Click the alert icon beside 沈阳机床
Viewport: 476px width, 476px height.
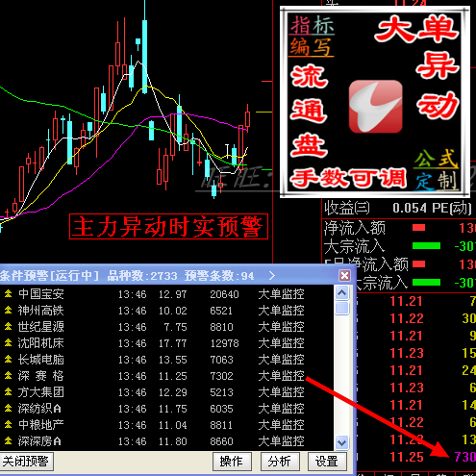pos(8,342)
